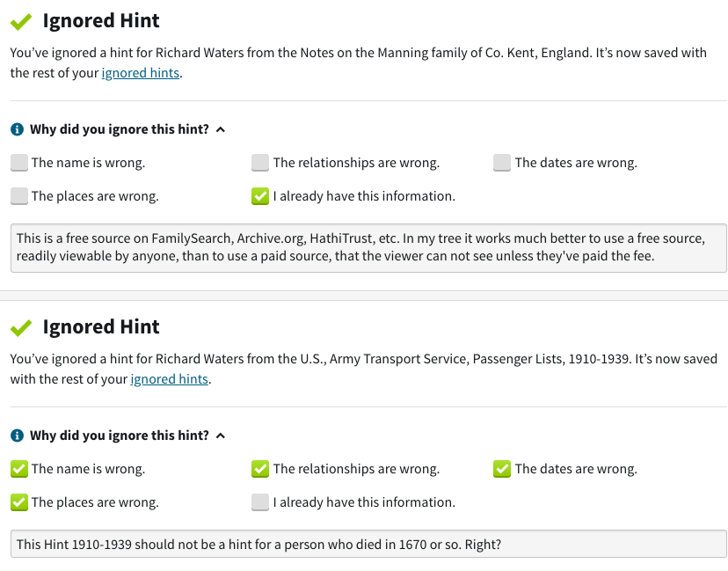Collapse the second 'Why did you ignore this hint?' section
This screenshot has width=728, height=571.
coord(221,436)
